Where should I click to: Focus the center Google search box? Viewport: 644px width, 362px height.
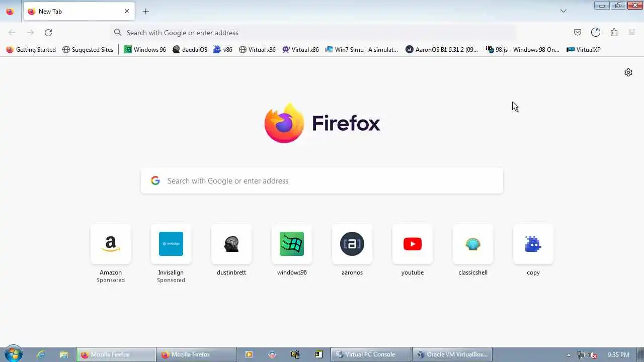(322, 180)
